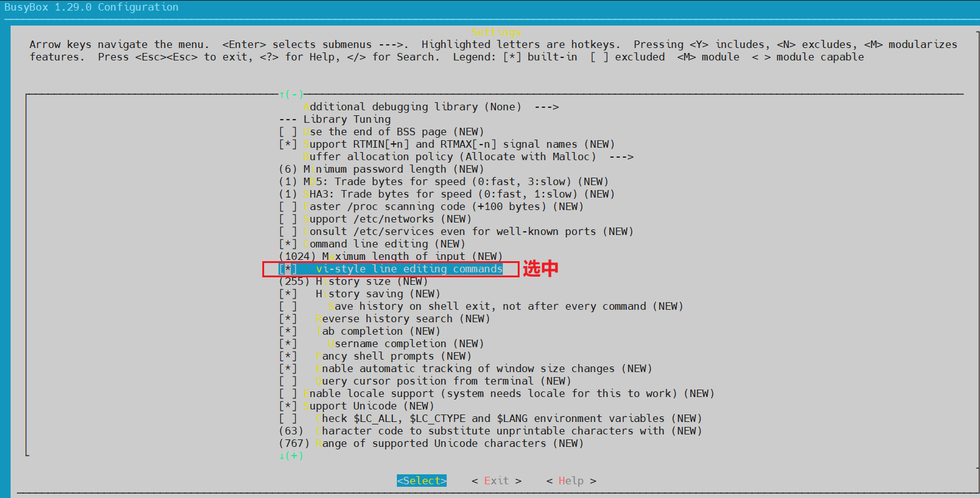
Task: Toggle Support Unicode option
Action: tap(356, 406)
